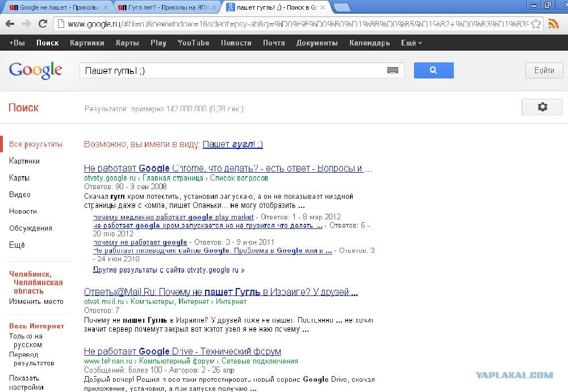Open sublink 'не работает google хром, запускается'

pos(207,225)
